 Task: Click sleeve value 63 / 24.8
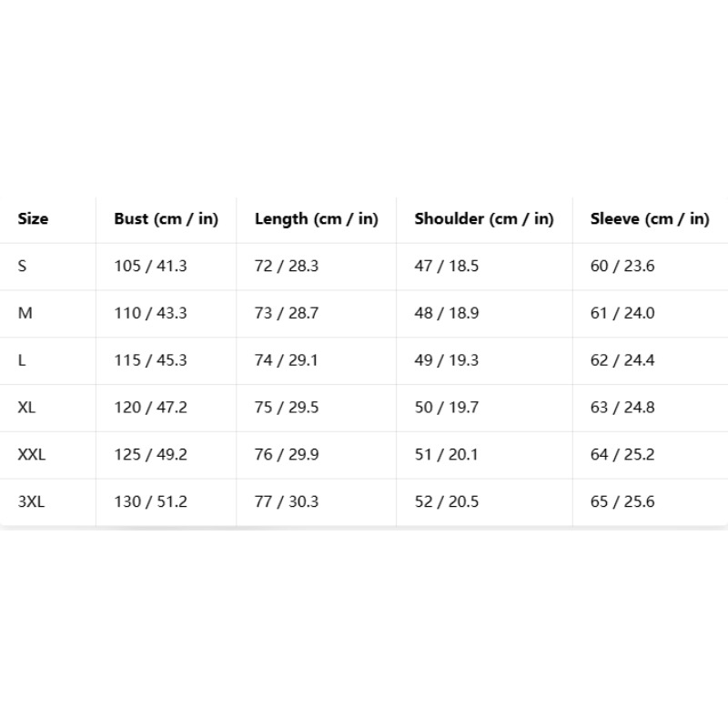[622, 407]
